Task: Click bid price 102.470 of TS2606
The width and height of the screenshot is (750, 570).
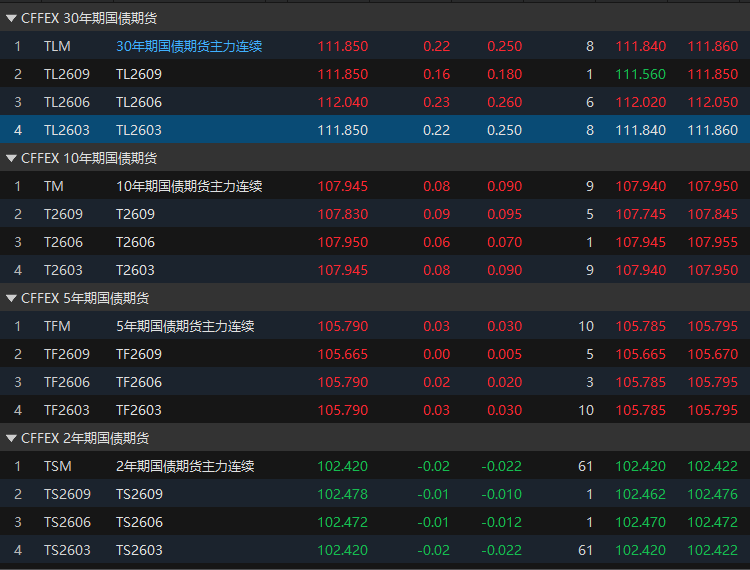Action: 640,522
